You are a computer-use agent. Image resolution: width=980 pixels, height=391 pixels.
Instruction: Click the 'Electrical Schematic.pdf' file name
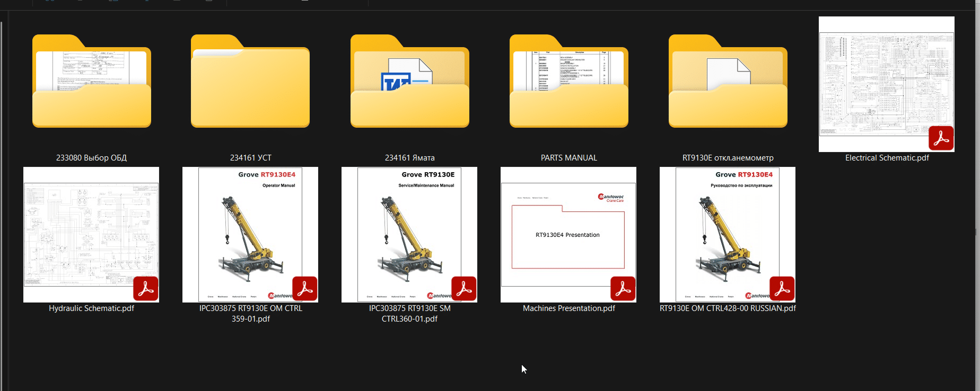click(x=887, y=158)
